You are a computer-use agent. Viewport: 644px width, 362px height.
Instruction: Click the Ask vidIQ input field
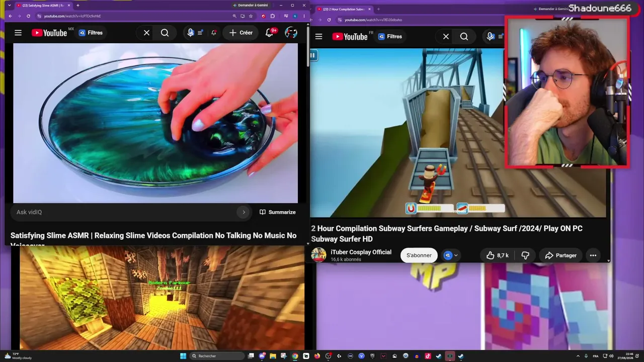click(123, 212)
